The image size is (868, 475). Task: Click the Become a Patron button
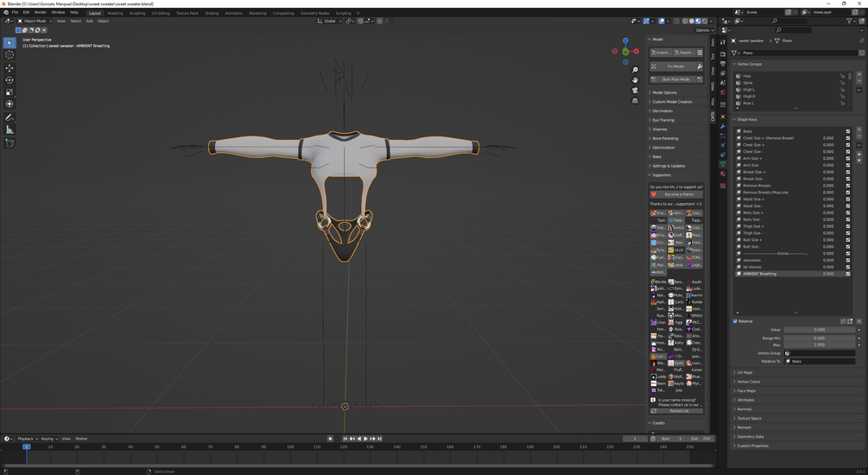[676, 194]
